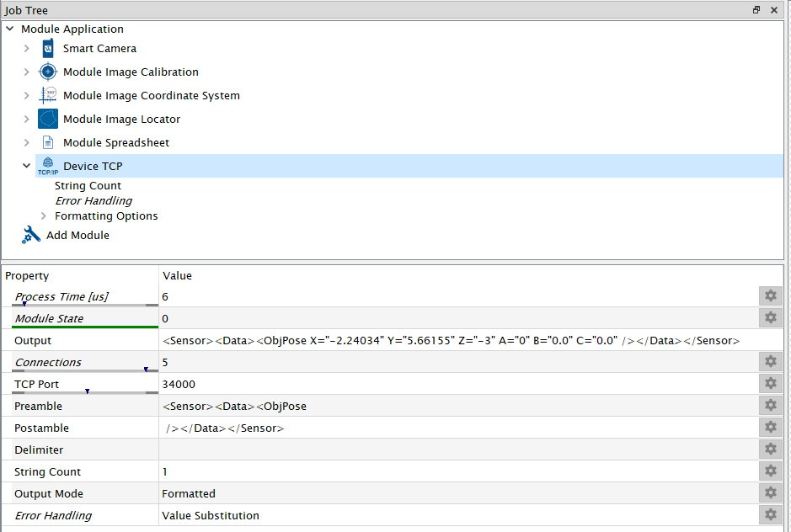The height and width of the screenshot is (532, 791).
Task: Expand the Module Image Calibration node
Action: click(x=27, y=72)
